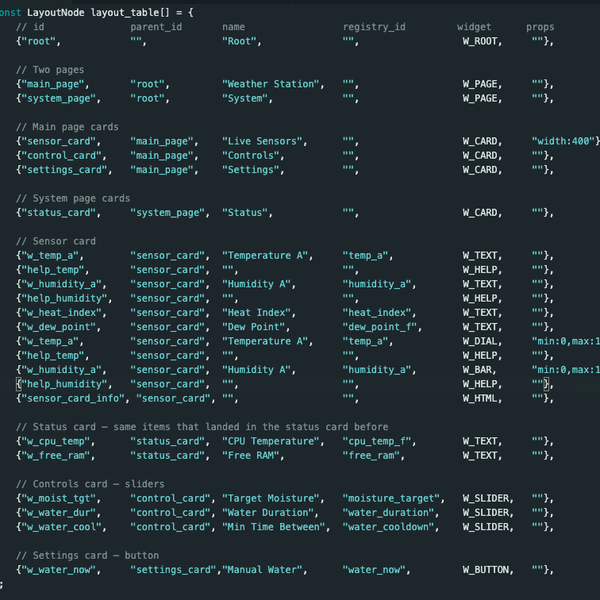Click the W_HTML widget constant
The height and width of the screenshot is (600, 600).
coord(480,399)
